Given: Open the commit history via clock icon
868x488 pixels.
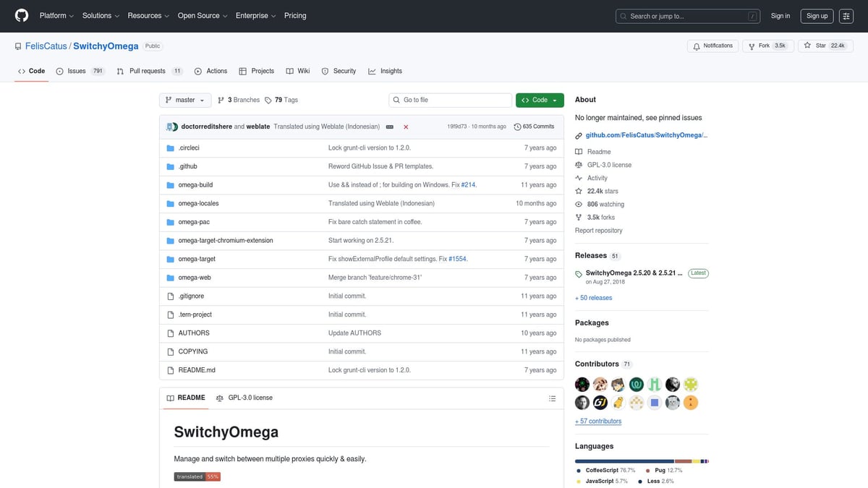Looking at the screenshot, I should click(x=517, y=127).
